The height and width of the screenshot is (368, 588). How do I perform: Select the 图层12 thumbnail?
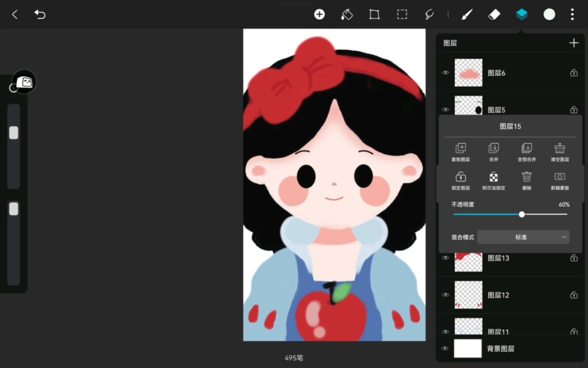pos(469,295)
